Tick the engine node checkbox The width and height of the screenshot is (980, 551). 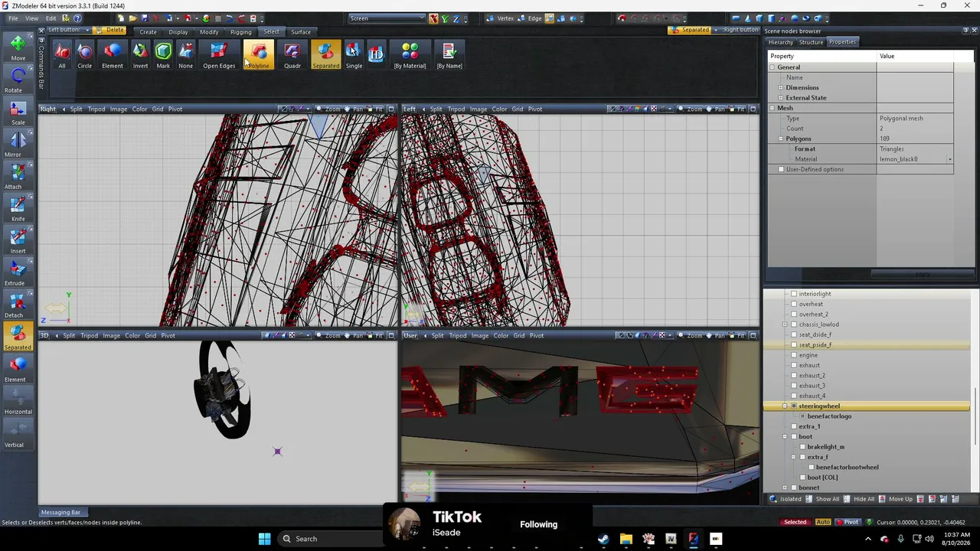[x=794, y=355]
